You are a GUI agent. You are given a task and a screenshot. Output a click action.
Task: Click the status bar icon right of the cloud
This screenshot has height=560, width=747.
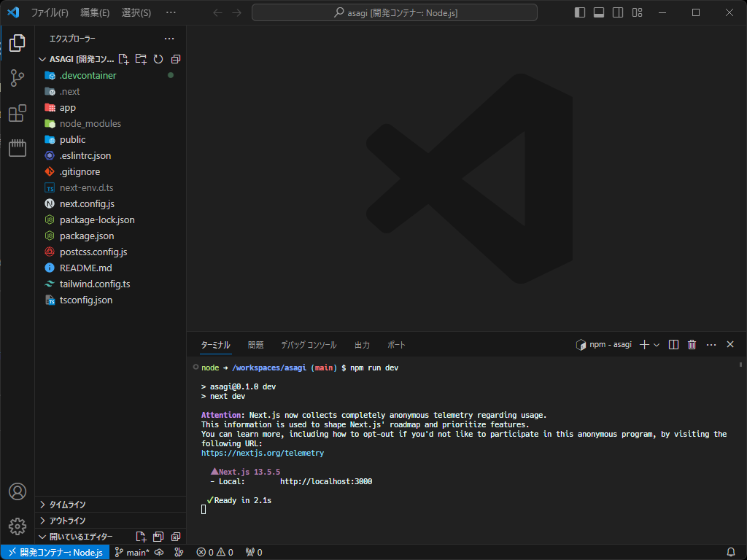click(179, 553)
